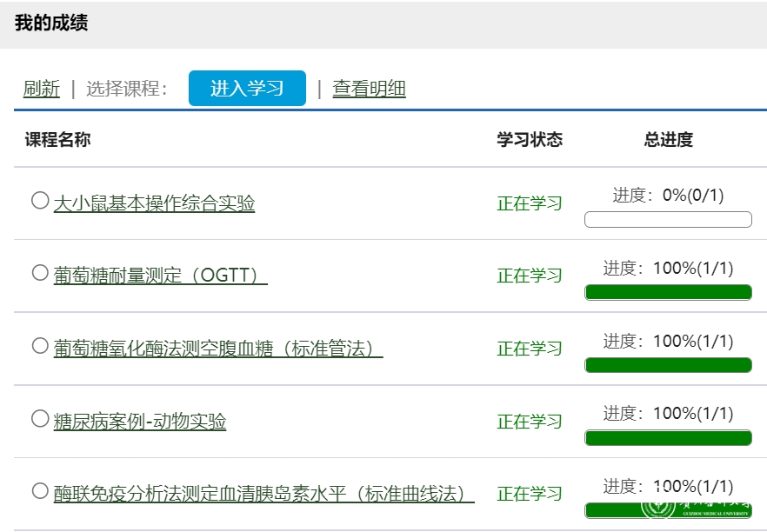767x532 pixels.
Task: Select radio for 酶联免疫分析法测定血清胰岛素水平 course
Action: coord(40,491)
